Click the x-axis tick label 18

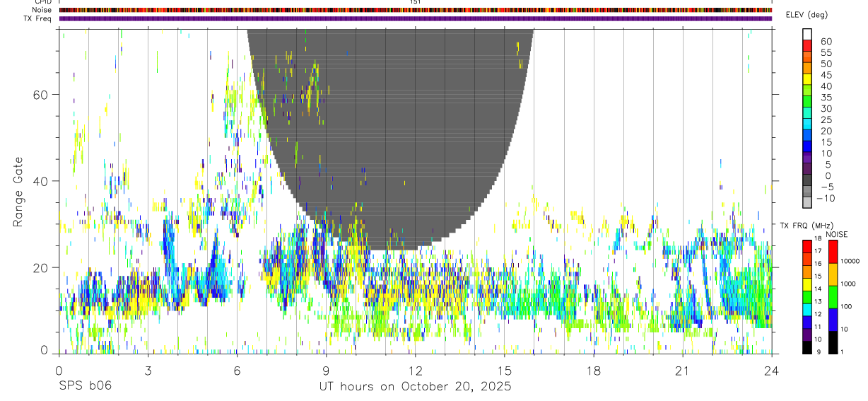(x=594, y=371)
